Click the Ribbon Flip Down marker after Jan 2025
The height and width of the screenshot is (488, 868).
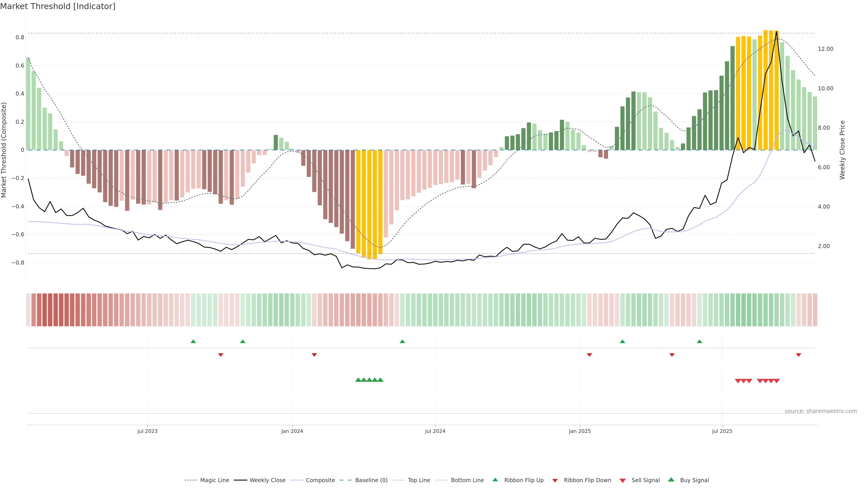coord(589,355)
